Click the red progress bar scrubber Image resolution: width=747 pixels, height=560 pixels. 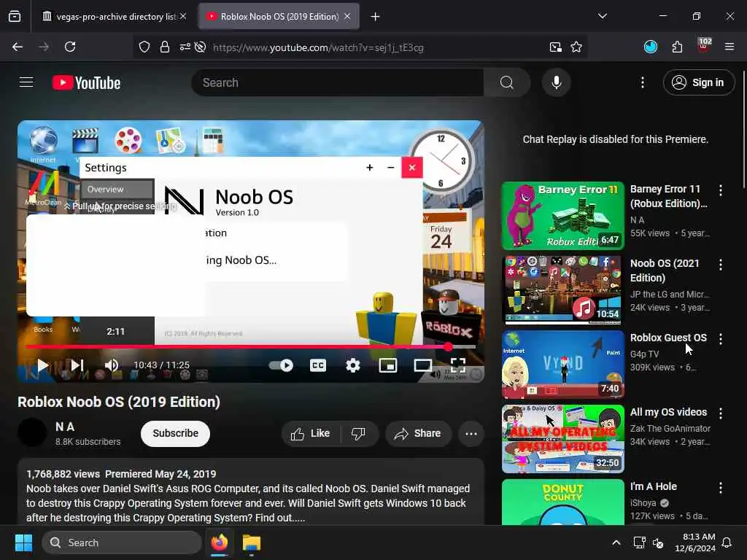click(x=449, y=346)
